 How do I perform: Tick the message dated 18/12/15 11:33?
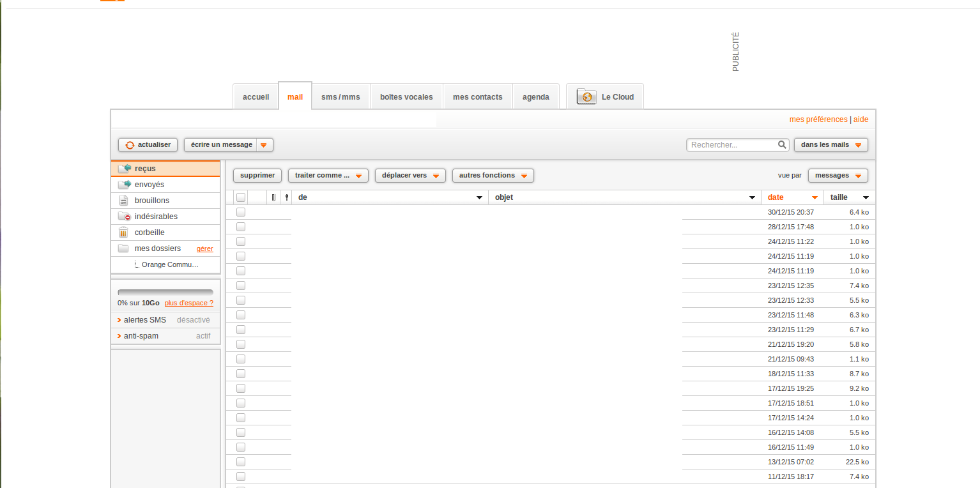[x=241, y=374]
